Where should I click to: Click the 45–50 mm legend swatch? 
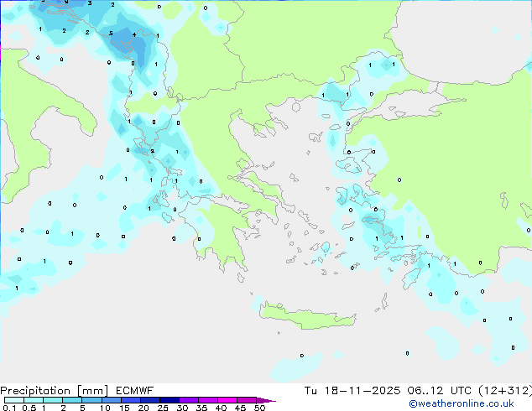click(247, 400)
